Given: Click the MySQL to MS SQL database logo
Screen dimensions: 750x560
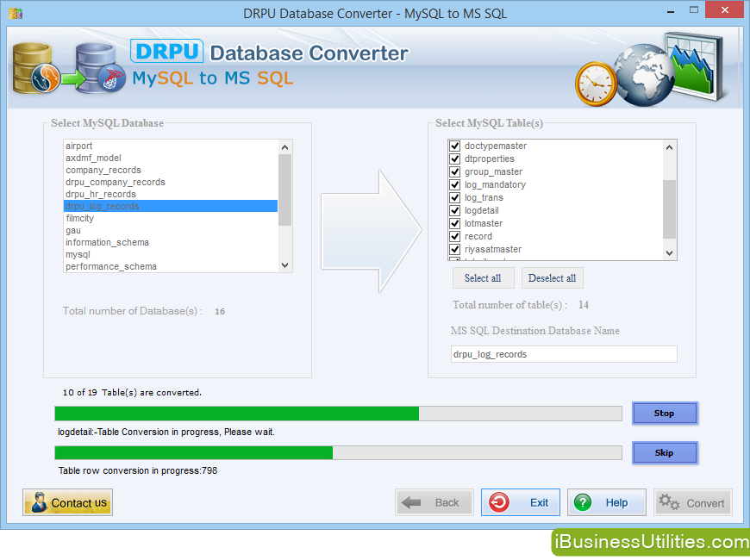Looking at the screenshot, I should [x=68, y=67].
